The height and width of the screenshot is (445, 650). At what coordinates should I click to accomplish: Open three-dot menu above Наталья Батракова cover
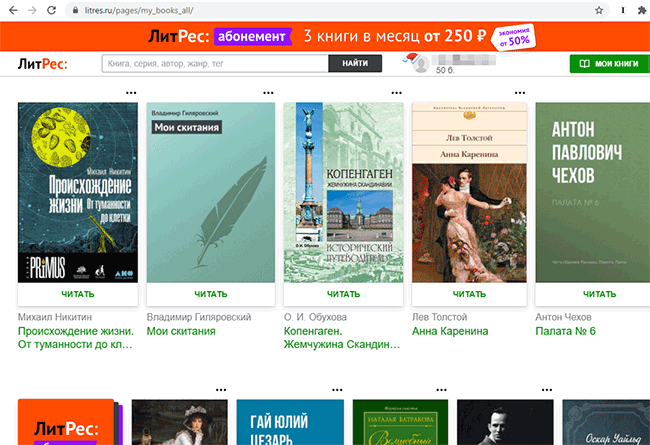[x=441, y=390]
